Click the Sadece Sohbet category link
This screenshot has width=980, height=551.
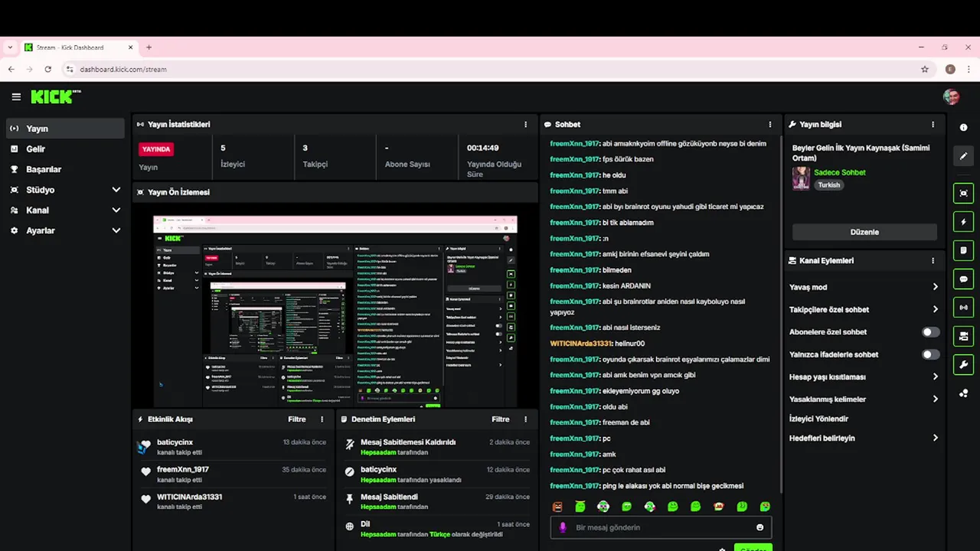[x=840, y=172]
